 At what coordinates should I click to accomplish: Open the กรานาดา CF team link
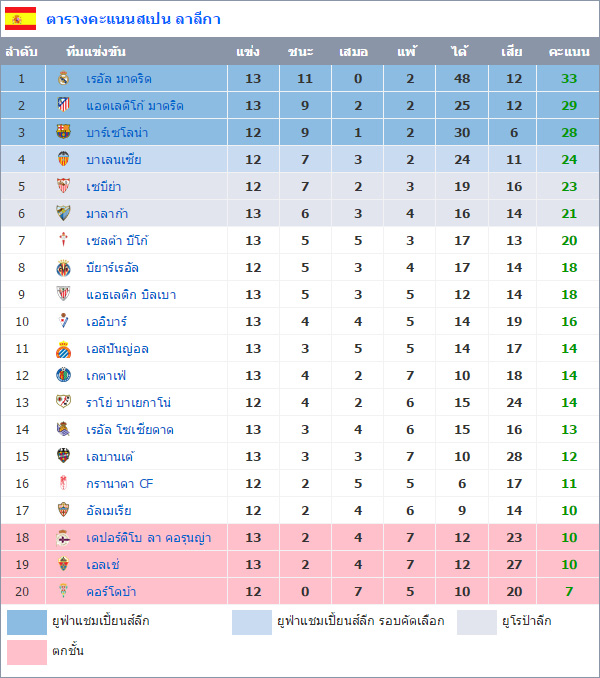[x=119, y=483]
